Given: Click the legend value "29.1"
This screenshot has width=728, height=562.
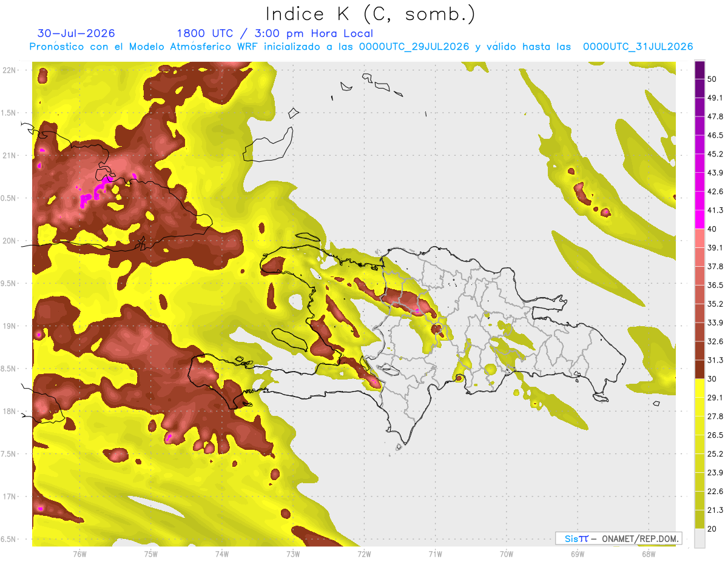Looking at the screenshot, I should (715, 398).
